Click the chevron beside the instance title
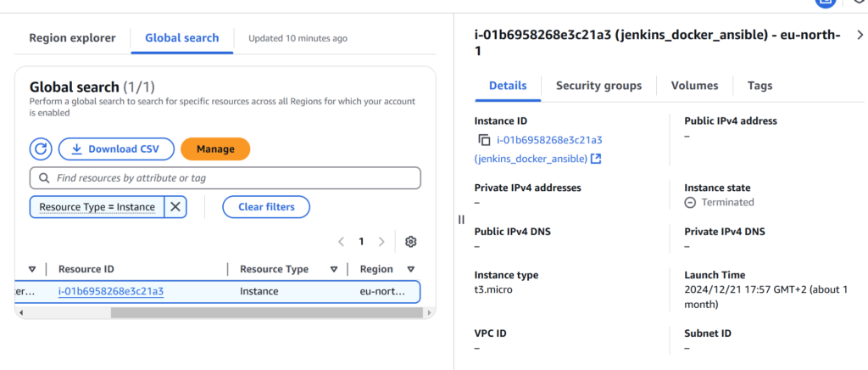 860,36
